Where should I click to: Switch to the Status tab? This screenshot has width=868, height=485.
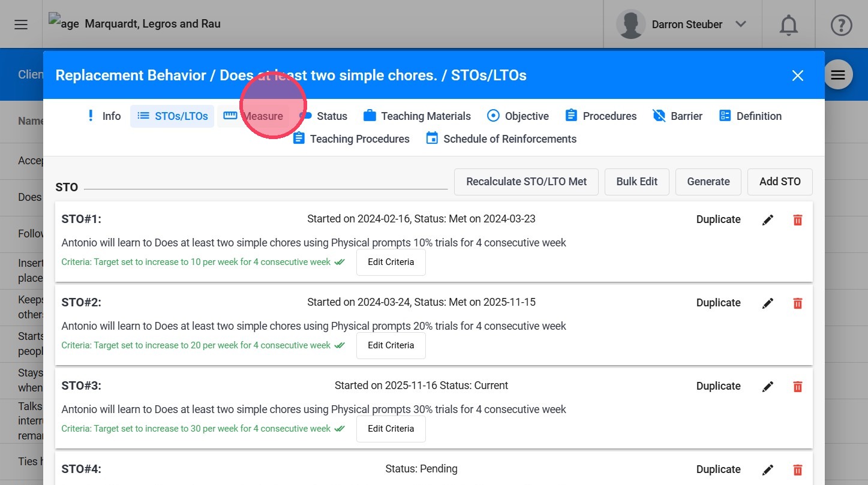pyautogui.click(x=323, y=116)
